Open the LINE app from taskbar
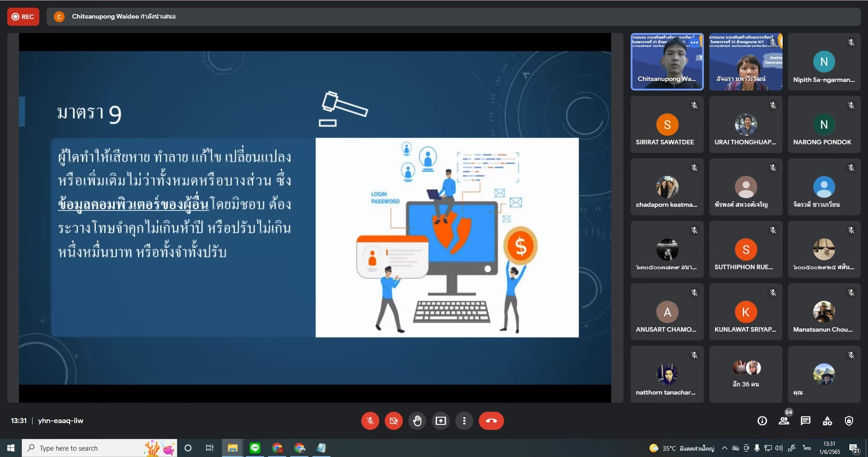Image resolution: width=868 pixels, height=457 pixels. click(255, 448)
